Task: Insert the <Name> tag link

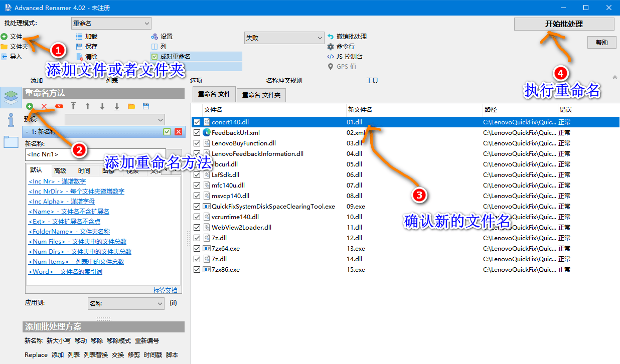Action: (69, 212)
